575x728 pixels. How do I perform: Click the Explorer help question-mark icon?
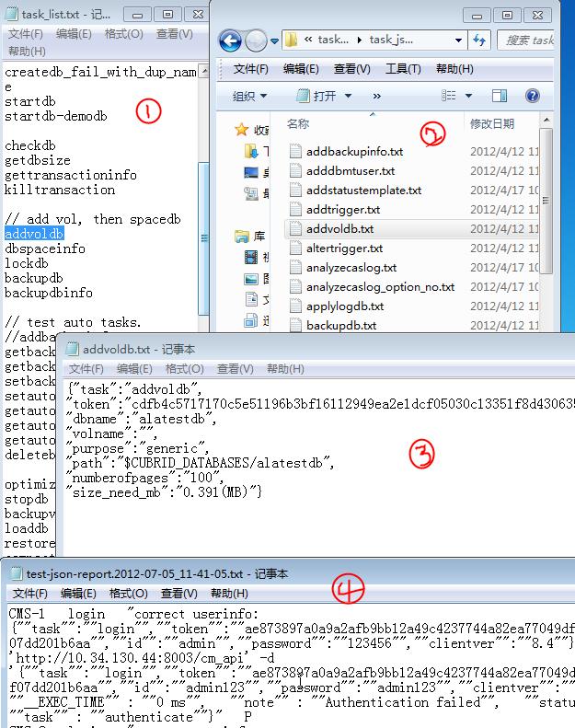pos(533,96)
